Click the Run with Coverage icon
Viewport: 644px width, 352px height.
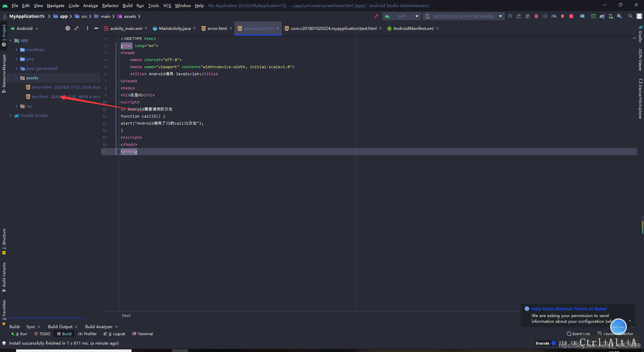(545, 16)
